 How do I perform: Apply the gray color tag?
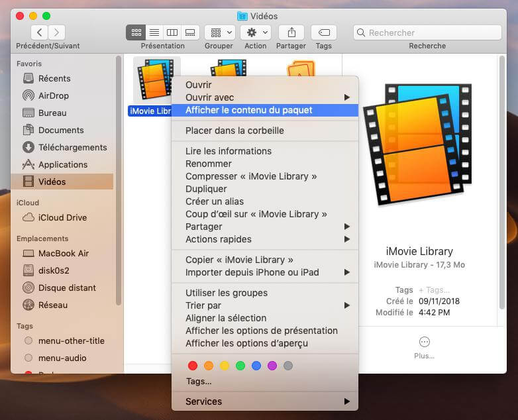(288, 366)
